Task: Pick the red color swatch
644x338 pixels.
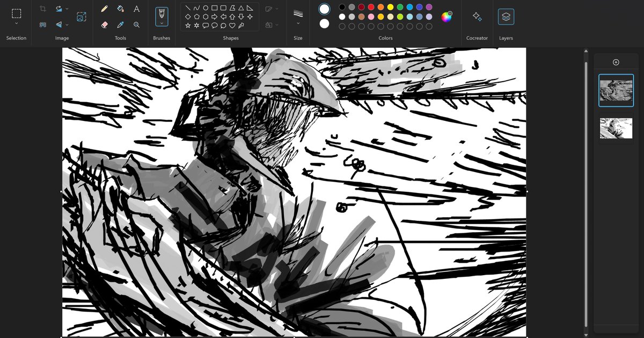Action: pyautogui.click(x=371, y=7)
